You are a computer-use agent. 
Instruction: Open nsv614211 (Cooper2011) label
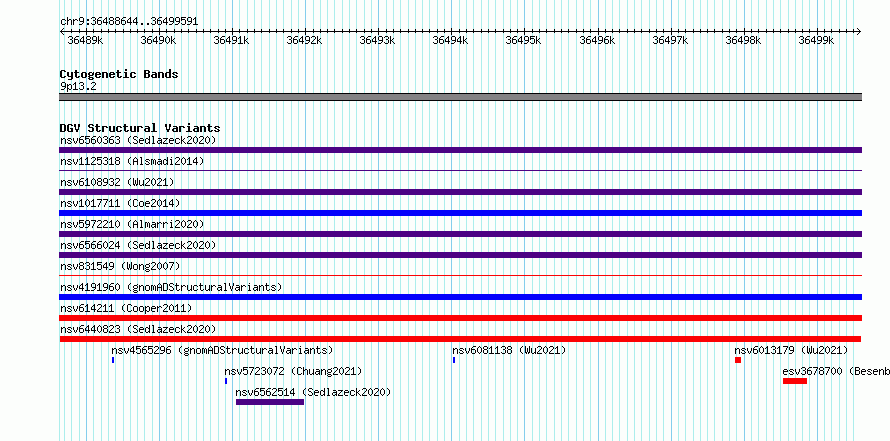click(126, 308)
